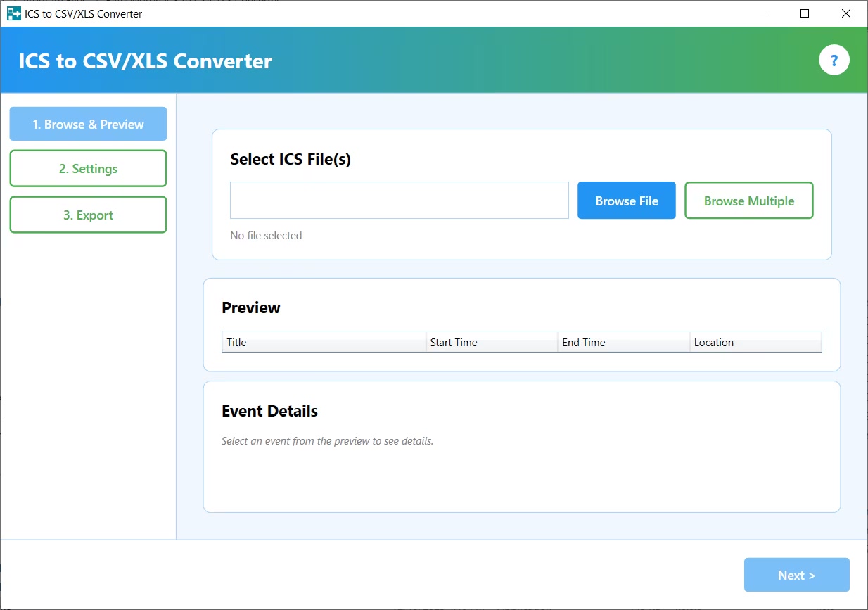Switch to the Browse & Preview step
This screenshot has width=868, height=610.
click(88, 125)
